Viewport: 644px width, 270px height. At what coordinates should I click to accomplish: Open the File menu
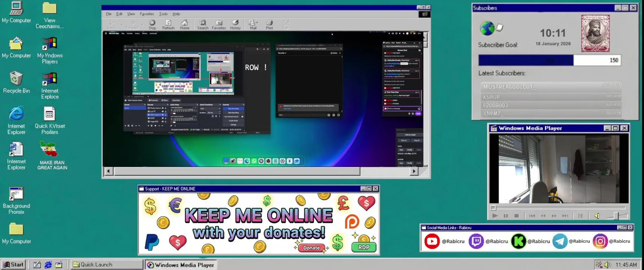pyautogui.click(x=109, y=14)
